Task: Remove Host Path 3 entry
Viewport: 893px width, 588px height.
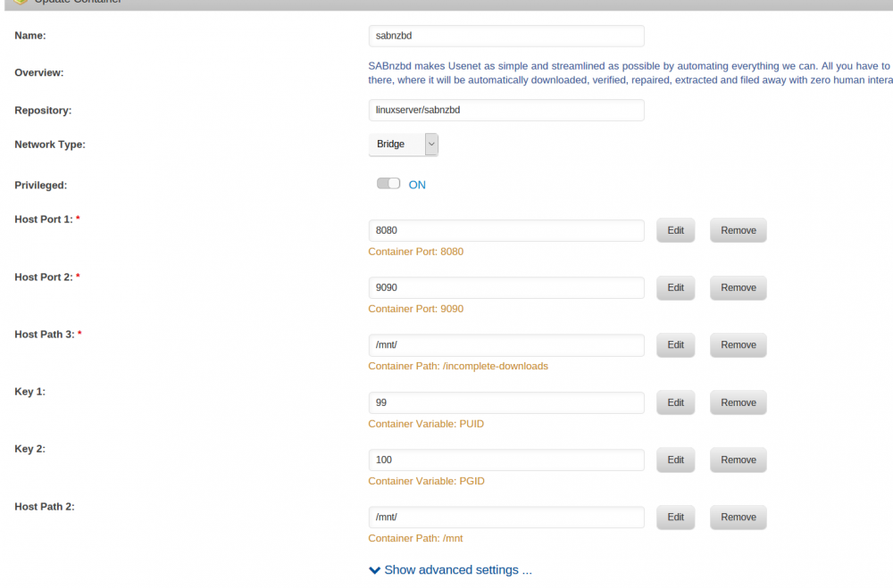Action: (x=739, y=345)
